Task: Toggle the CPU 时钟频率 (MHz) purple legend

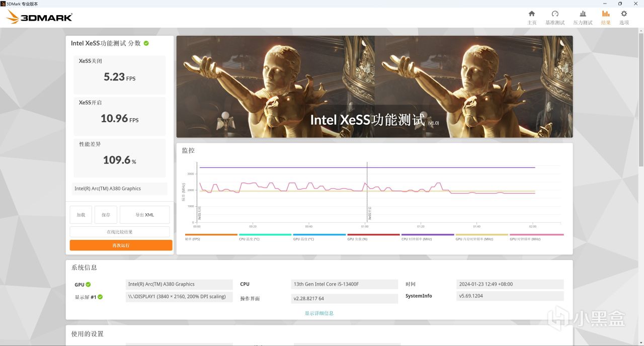Action: pos(428,236)
